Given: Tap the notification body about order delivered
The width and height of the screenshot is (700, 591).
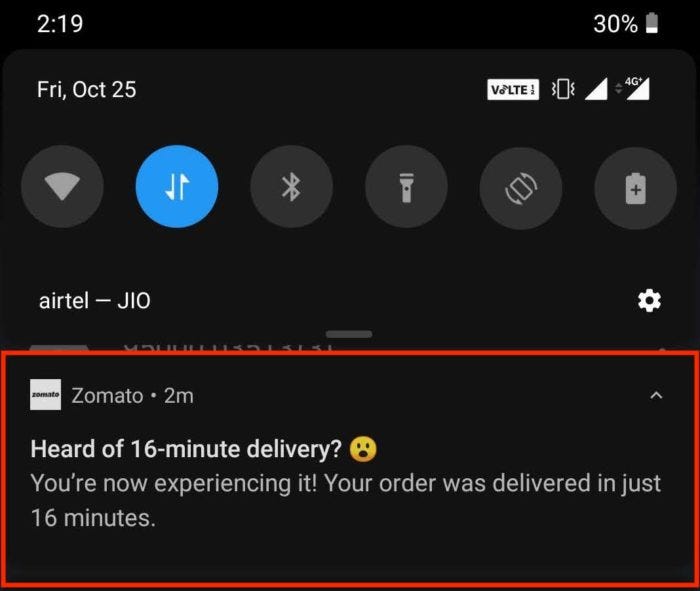Looking at the screenshot, I should click(346, 500).
